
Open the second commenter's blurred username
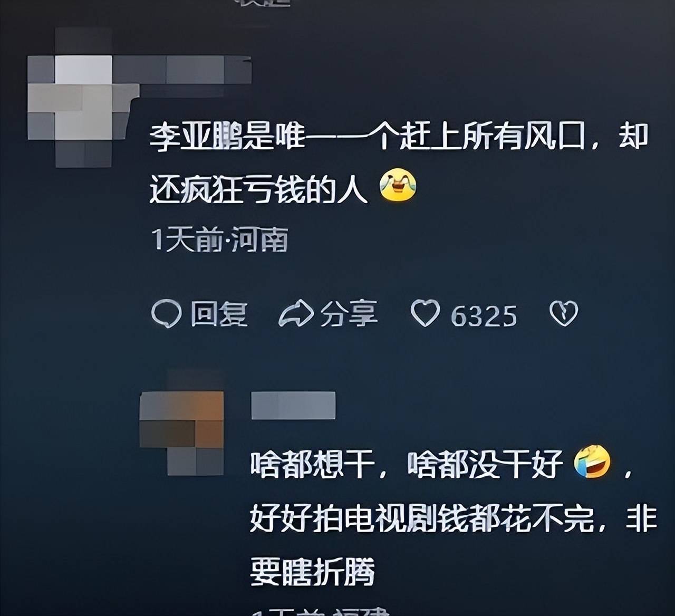pos(293,405)
